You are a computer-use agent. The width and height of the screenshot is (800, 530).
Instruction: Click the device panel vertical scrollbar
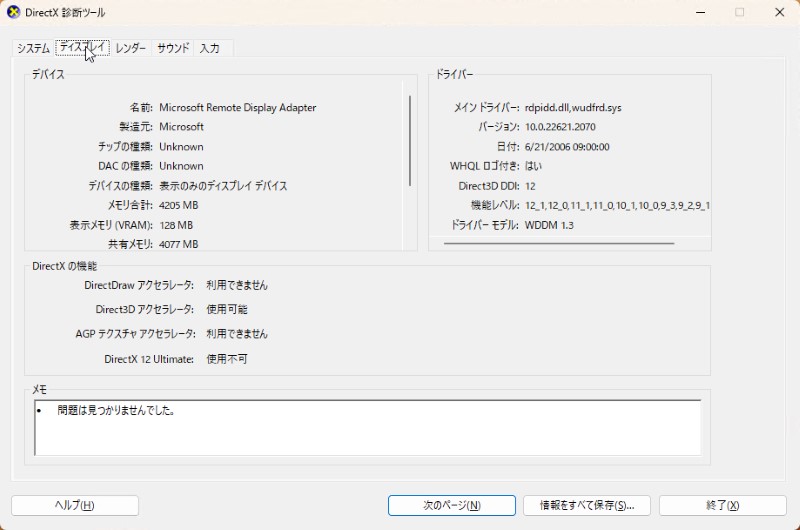tap(410, 141)
